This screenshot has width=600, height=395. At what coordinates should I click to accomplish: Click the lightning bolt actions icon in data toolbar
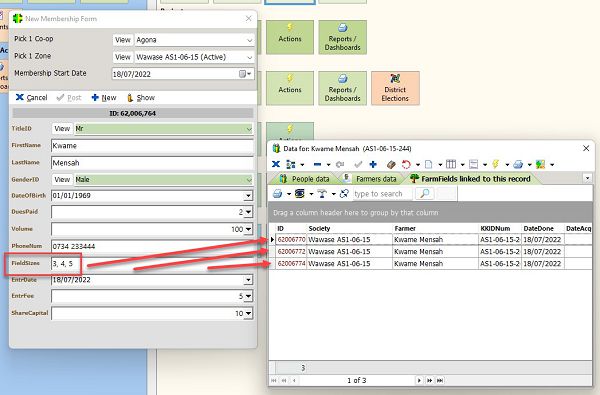tap(496, 165)
